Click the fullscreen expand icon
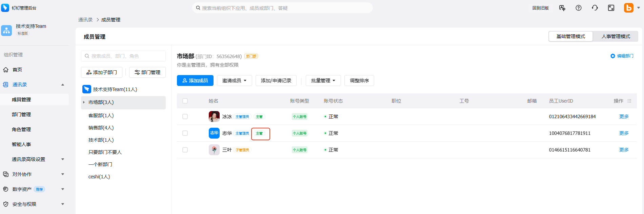This screenshot has height=214, width=644. point(611,8)
